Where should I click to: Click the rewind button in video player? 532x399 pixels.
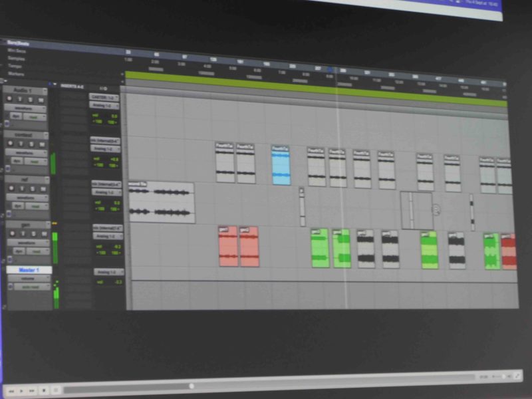pos(11,391)
